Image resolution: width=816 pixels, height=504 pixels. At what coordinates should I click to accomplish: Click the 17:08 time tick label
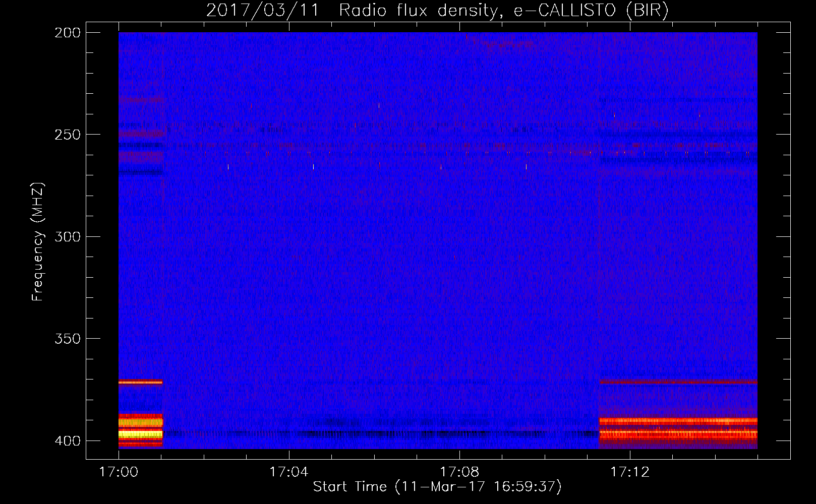(459, 472)
